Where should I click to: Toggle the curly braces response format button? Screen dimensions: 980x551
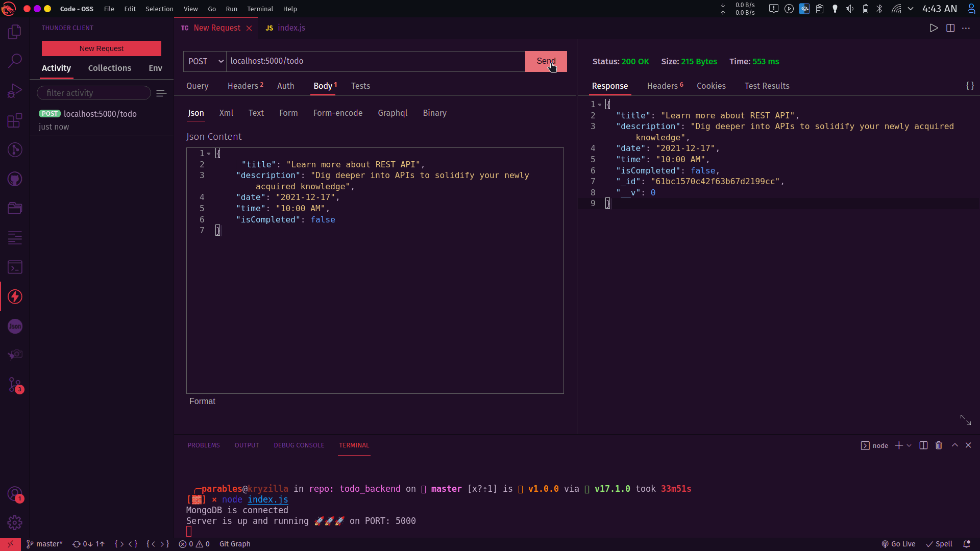coord(970,86)
